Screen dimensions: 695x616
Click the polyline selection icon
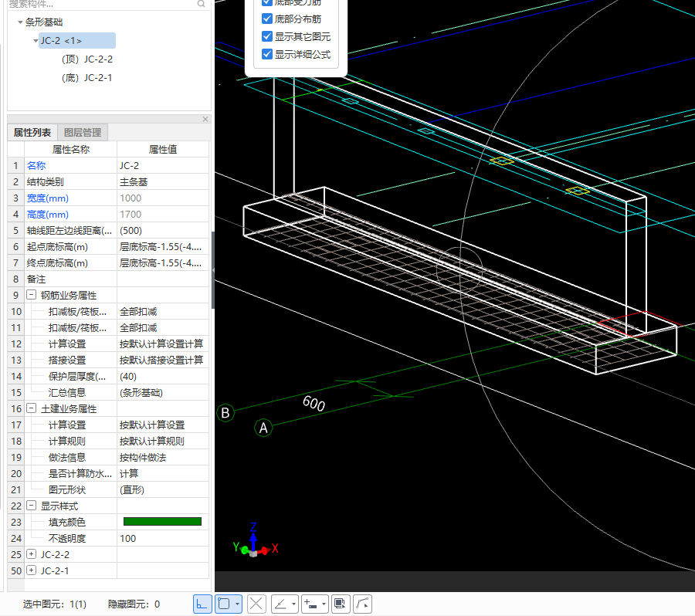tap(362, 604)
